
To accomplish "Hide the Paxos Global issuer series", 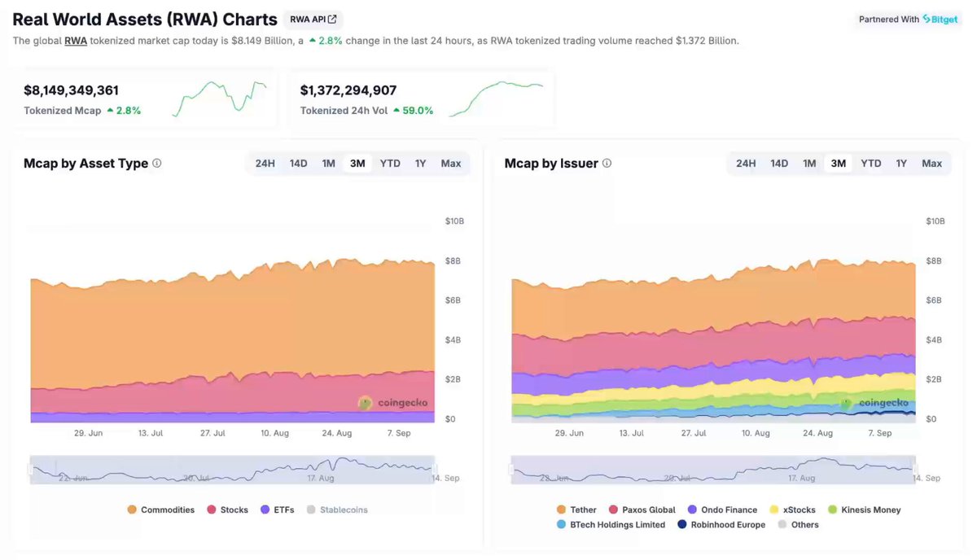I will (642, 510).
